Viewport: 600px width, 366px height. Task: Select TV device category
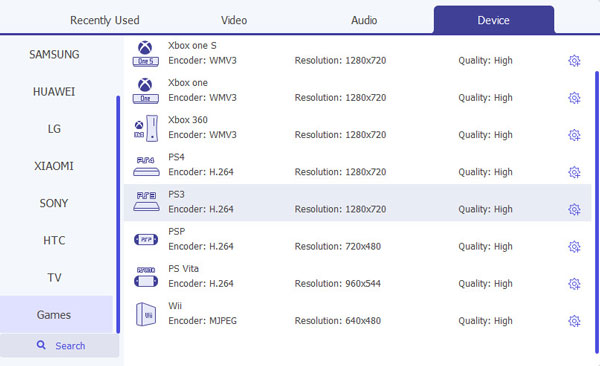coord(54,277)
